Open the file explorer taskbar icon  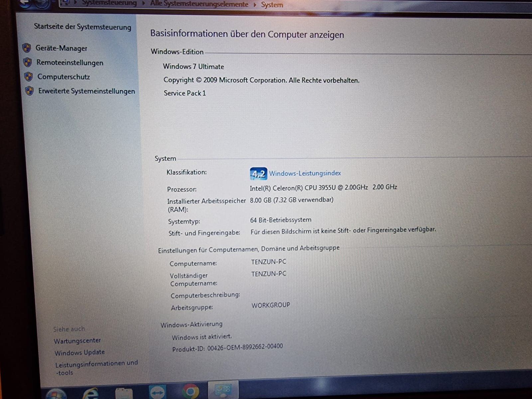tap(124, 394)
